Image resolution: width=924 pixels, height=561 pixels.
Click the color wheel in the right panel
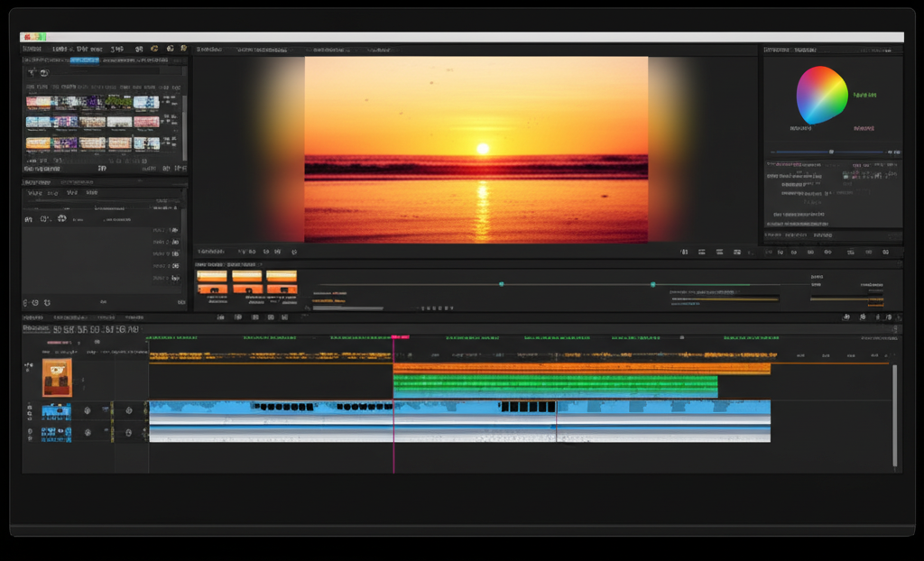821,95
